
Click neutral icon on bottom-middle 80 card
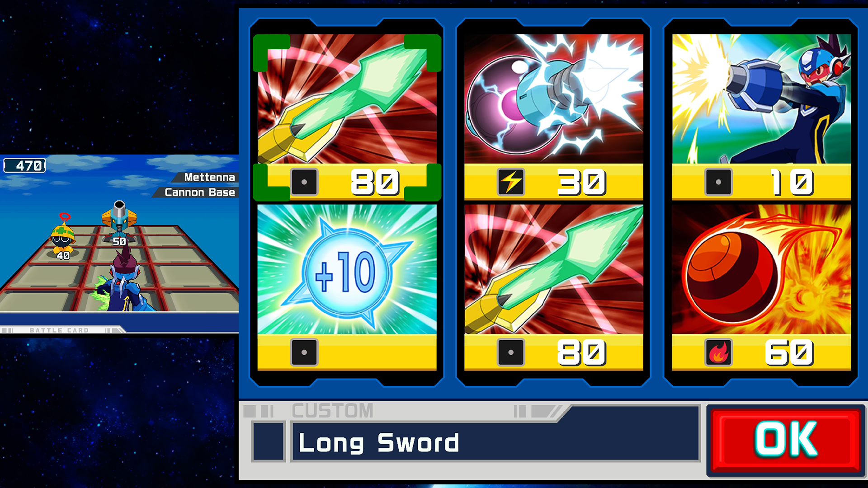coord(511,352)
